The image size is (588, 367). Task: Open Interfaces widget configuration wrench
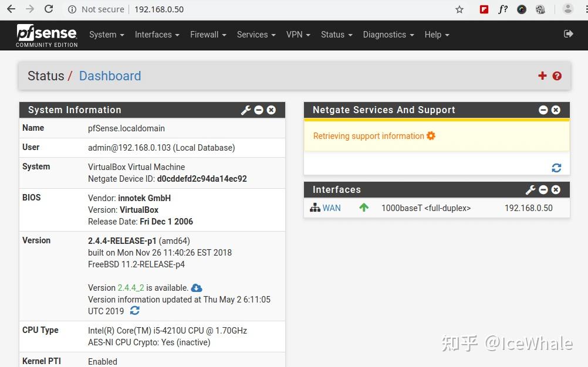(x=530, y=189)
